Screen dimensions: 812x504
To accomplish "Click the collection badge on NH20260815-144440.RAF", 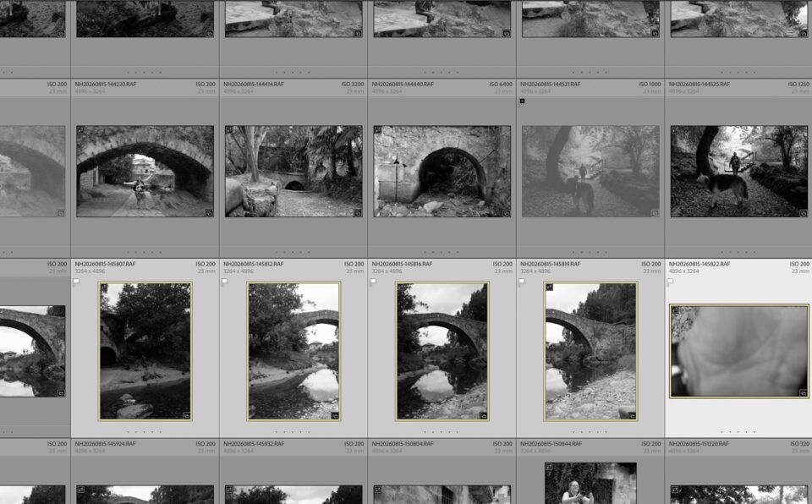I will 507,213.
